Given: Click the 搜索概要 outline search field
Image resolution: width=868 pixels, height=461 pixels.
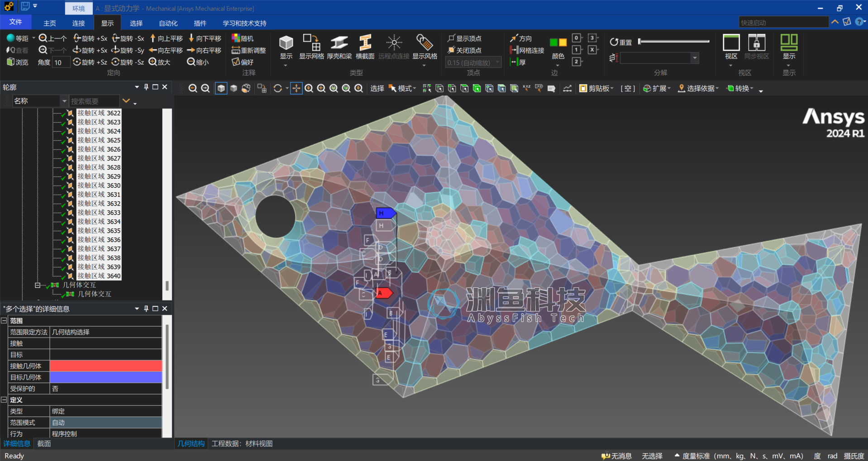Looking at the screenshot, I should pyautogui.click(x=95, y=101).
